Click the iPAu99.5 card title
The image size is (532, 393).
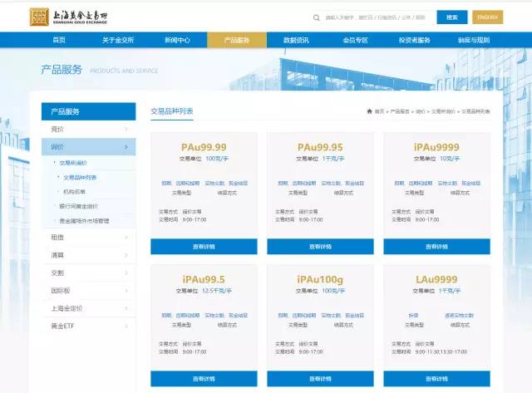204,279
